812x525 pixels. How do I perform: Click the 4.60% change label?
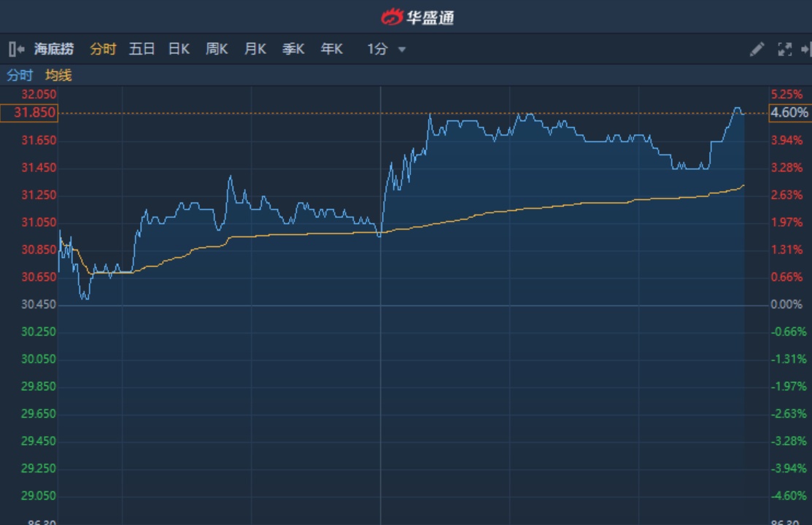[789, 113]
